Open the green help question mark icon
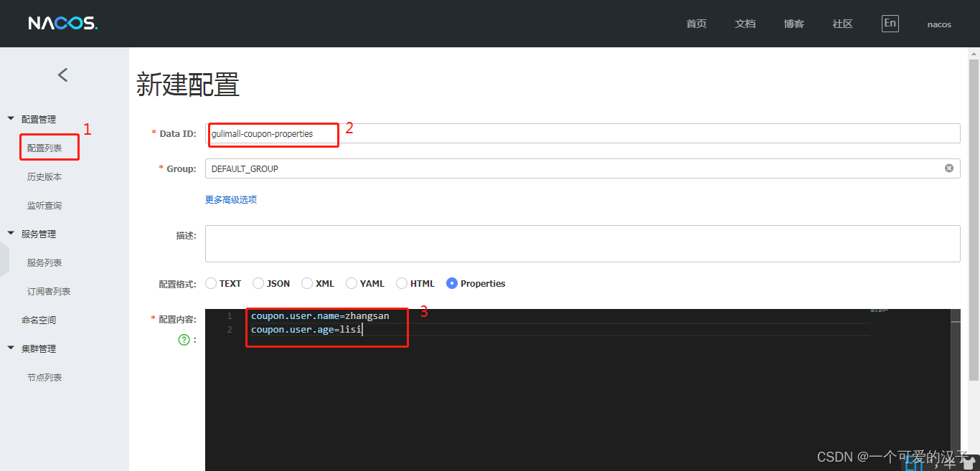The height and width of the screenshot is (471, 980). coord(184,340)
